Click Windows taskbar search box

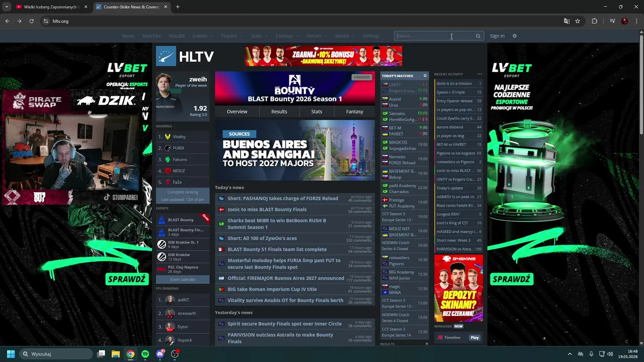(x=56, y=354)
